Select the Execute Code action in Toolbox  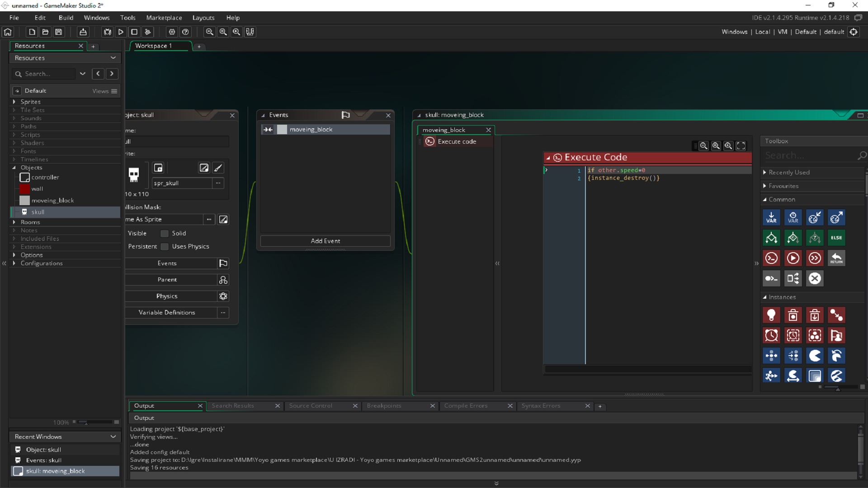[771, 258]
